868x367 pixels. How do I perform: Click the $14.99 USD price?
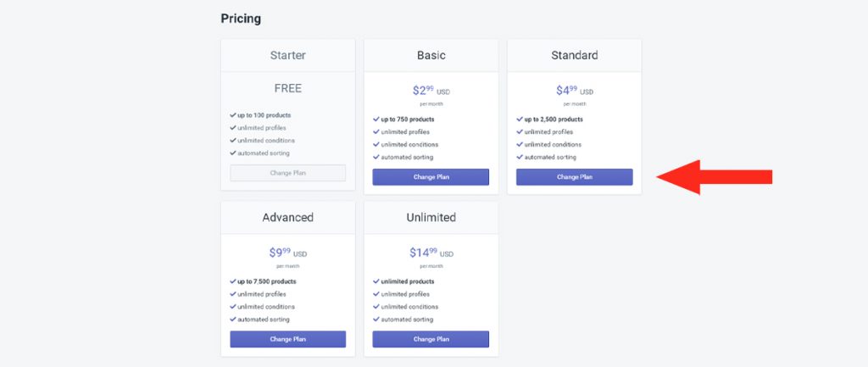[431, 253]
